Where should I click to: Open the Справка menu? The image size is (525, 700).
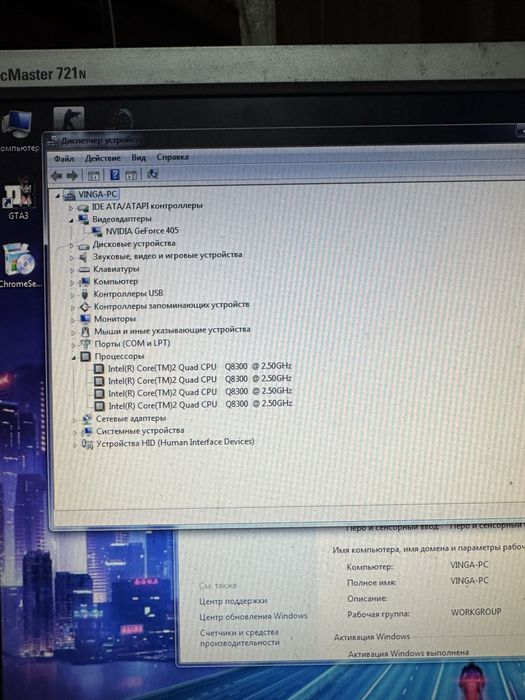click(x=172, y=157)
